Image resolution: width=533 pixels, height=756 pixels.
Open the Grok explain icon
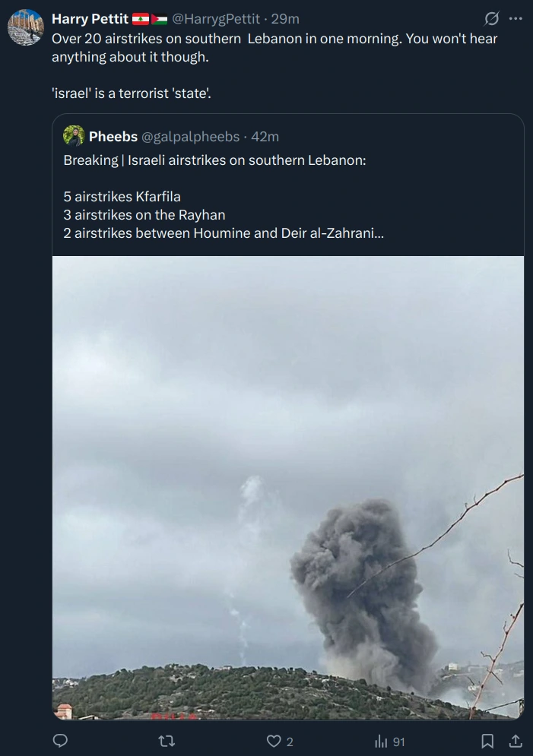point(492,18)
